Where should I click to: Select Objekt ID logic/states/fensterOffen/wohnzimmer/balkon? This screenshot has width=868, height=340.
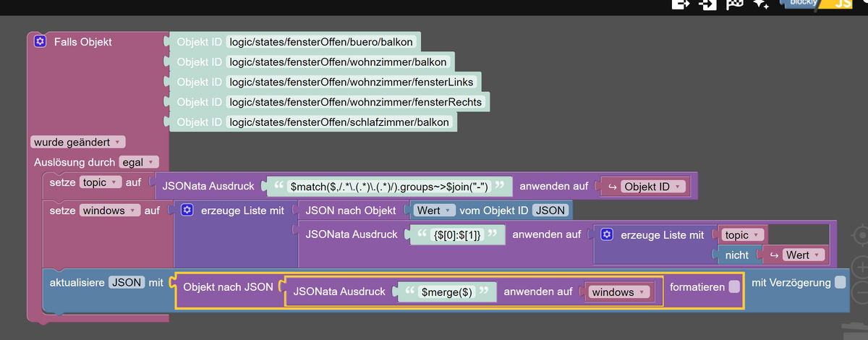tap(339, 62)
